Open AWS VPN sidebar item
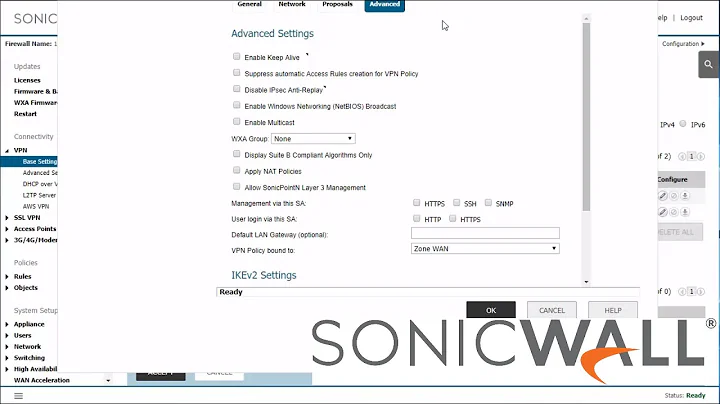 pyautogui.click(x=36, y=207)
